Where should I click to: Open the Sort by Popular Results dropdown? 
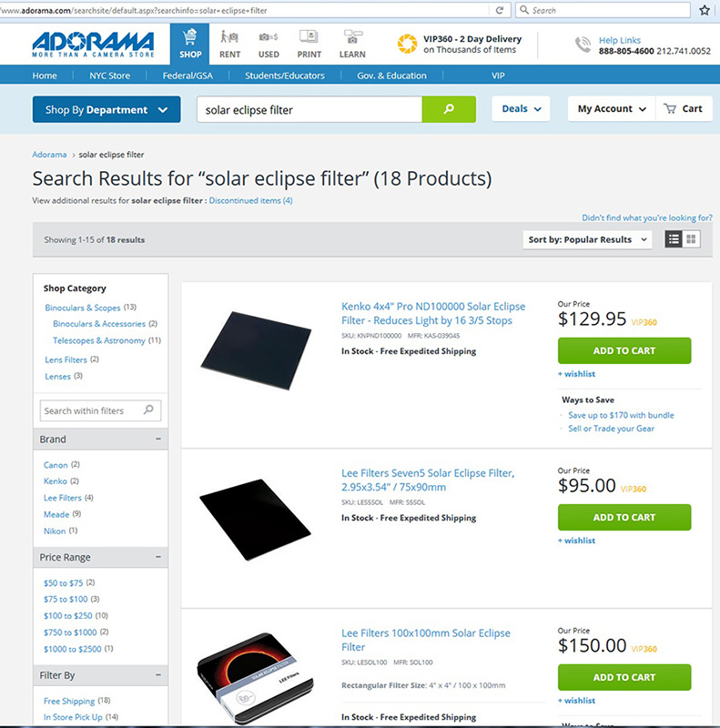coord(587,239)
